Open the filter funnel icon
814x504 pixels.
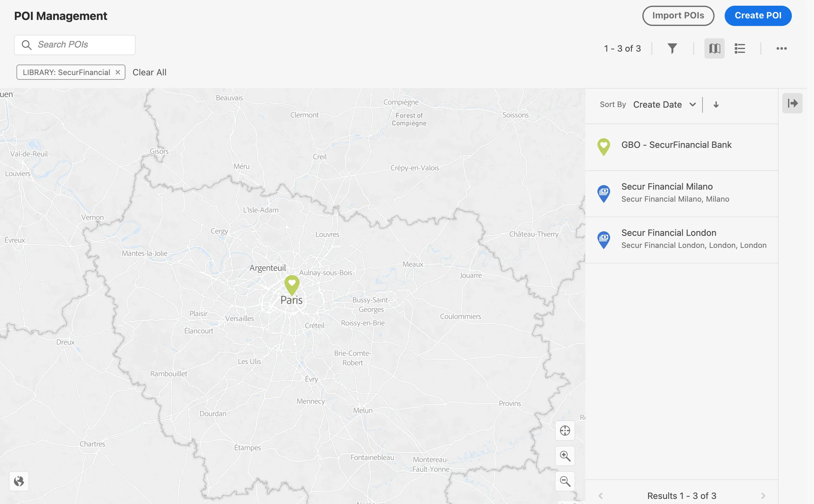tap(672, 49)
